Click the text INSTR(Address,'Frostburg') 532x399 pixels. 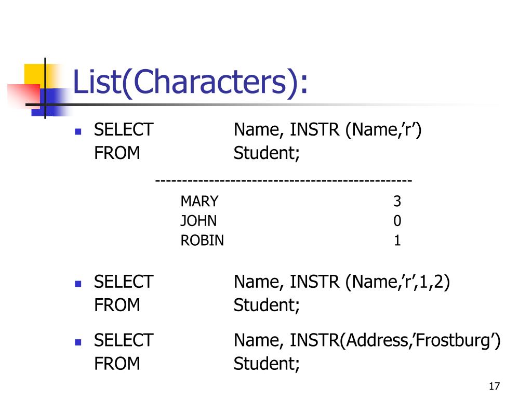pos(395,341)
